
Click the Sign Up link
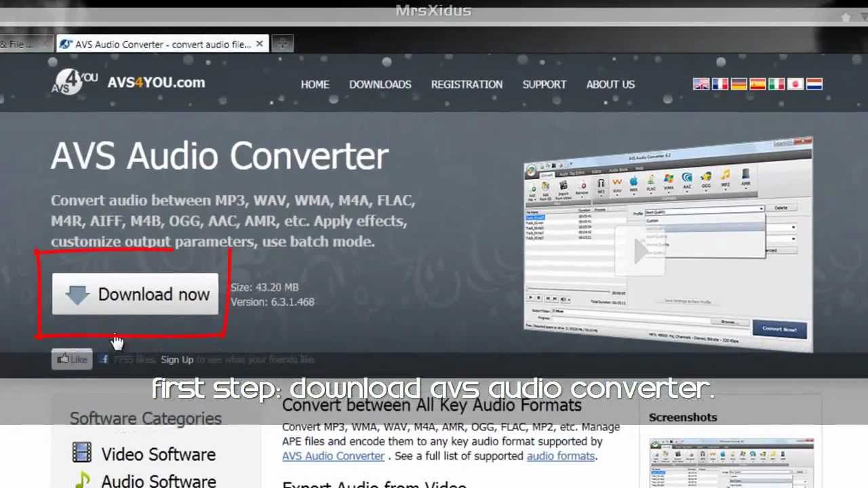[x=177, y=360]
